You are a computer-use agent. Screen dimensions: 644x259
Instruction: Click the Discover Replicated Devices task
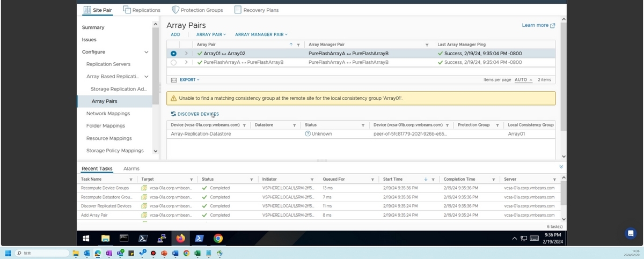click(106, 206)
